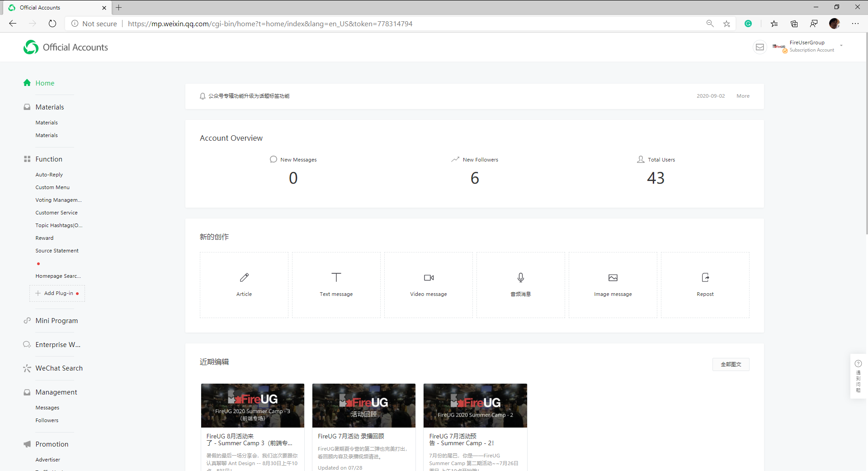Open the browser settings ellipsis menu
Viewport: 868px width, 471px height.
[855, 24]
